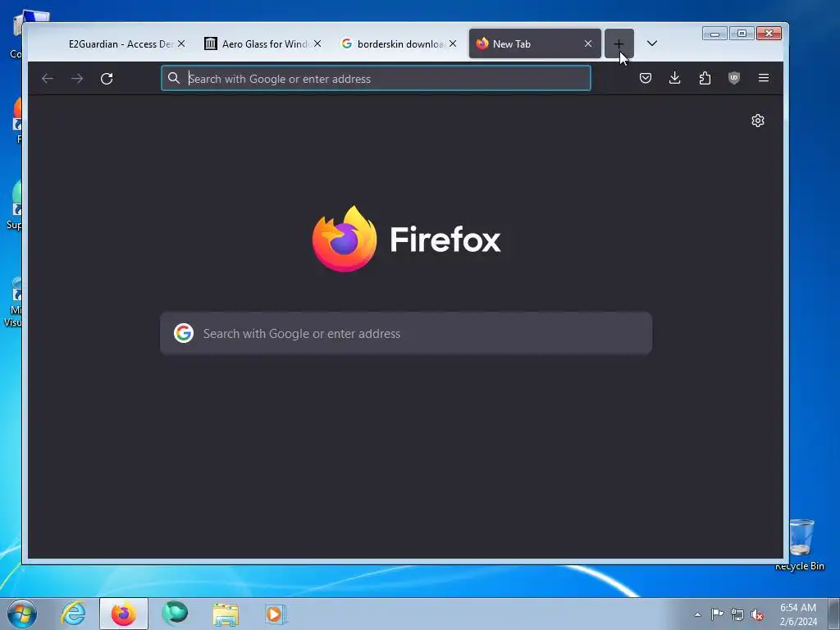The image size is (840, 630).
Task: Click the Google icon in the search box
Action: pos(184,333)
